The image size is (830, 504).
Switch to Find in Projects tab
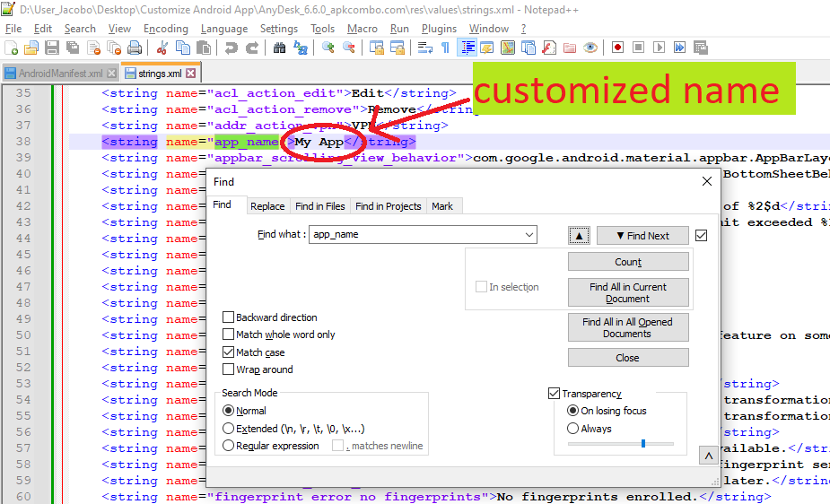[388, 206]
